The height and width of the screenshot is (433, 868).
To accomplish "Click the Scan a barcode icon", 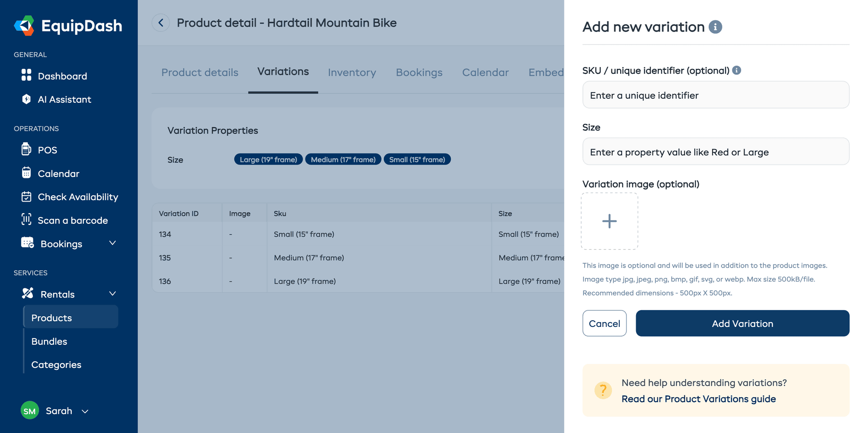I will click(x=27, y=219).
